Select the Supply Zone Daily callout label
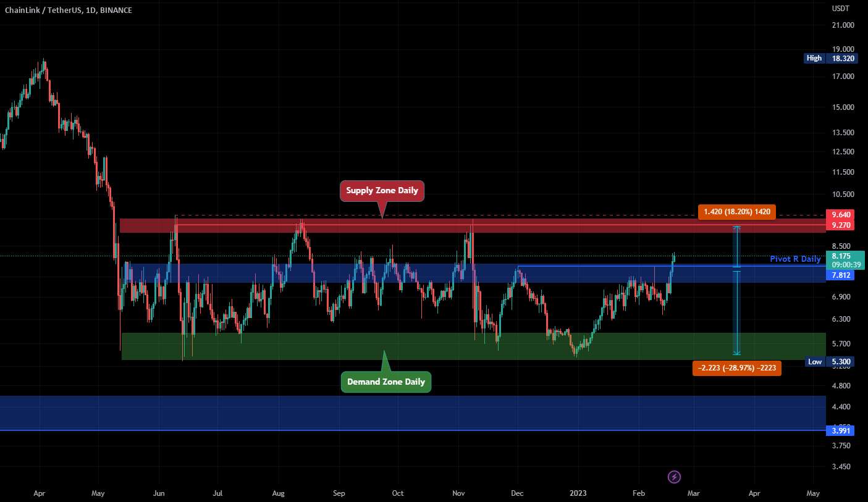 [x=382, y=191]
